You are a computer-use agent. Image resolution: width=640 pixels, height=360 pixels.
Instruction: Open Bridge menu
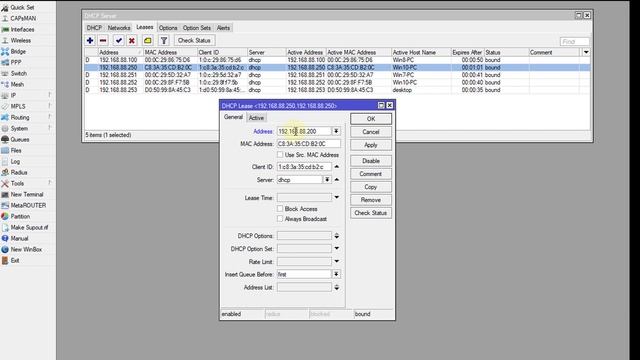[x=18, y=51]
